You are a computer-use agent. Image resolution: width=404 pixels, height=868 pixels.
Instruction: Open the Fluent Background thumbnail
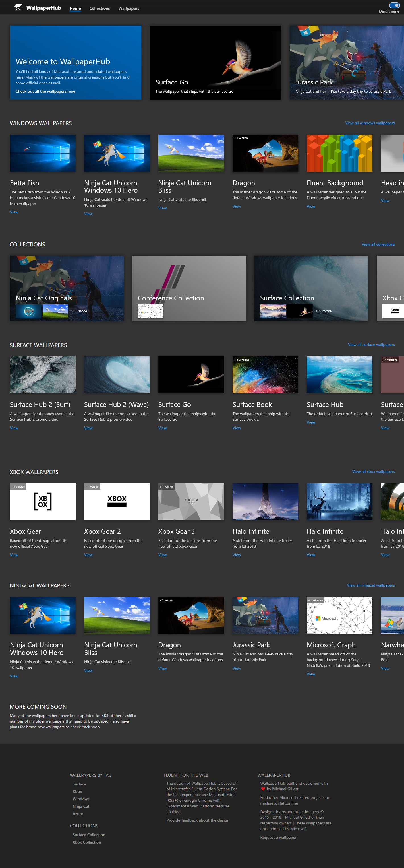pos(339,153)
